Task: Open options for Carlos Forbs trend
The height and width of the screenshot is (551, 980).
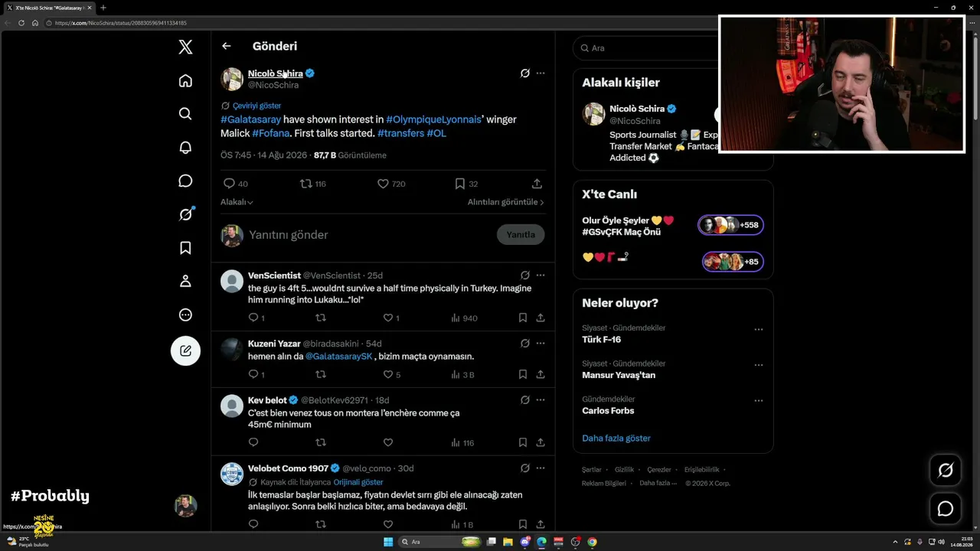Action: [759, 401]
